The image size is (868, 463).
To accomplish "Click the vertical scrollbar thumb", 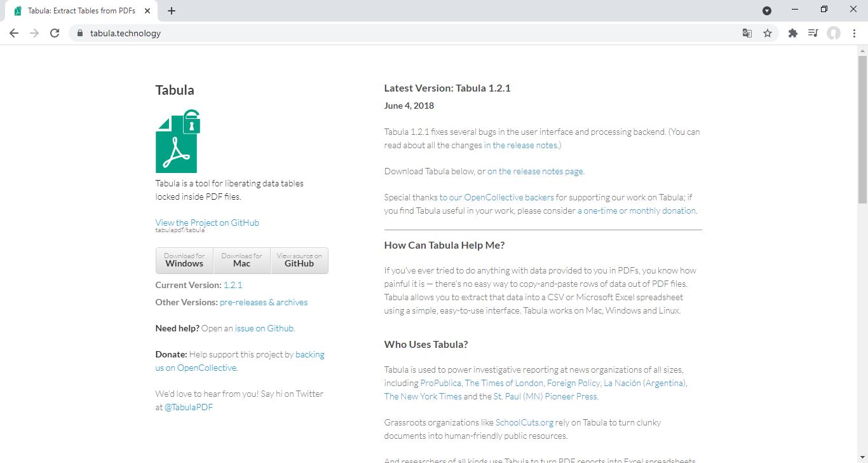I will coord(862,129).
